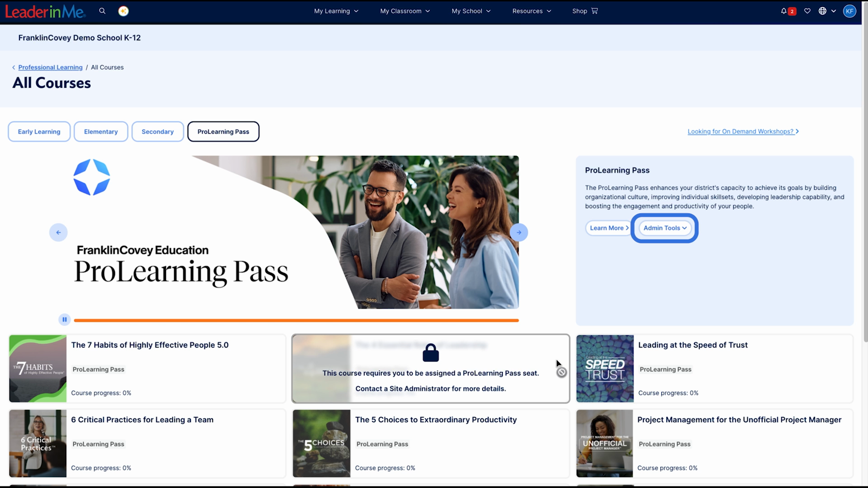Open Unofficial Project Manager thumbnail

604,444
